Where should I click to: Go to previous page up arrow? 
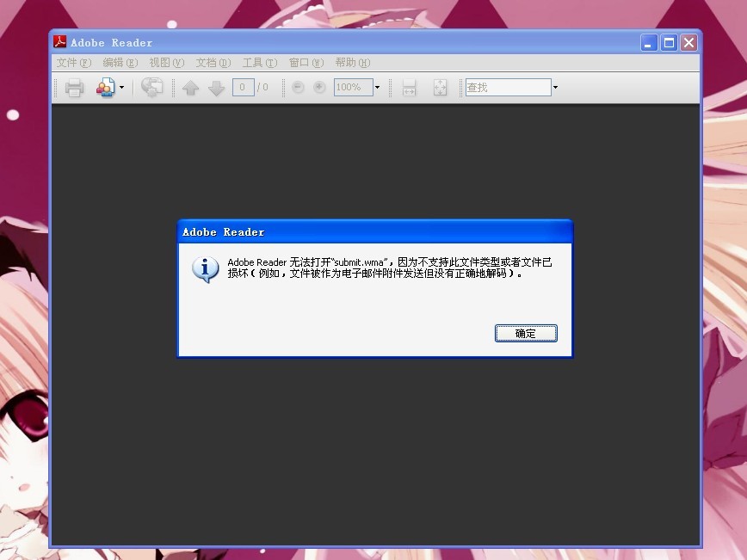(x=190, y=88)
